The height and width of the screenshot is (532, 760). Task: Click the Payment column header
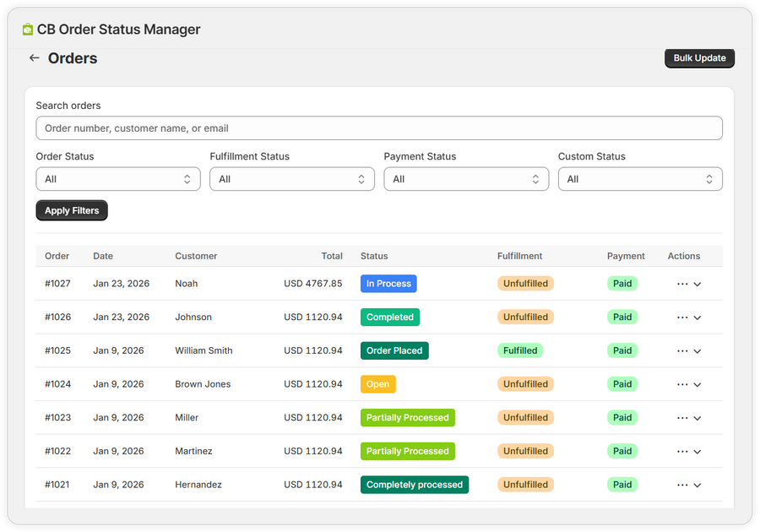pos(626,256)
